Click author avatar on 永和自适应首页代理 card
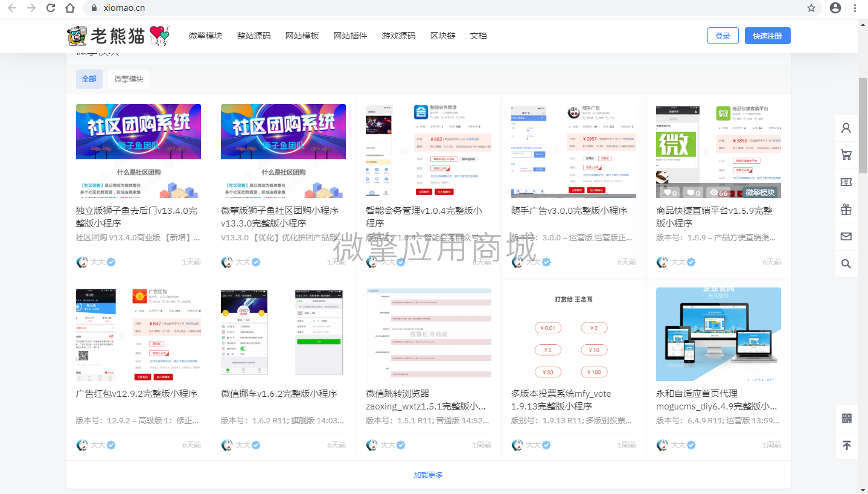 pos(662,445)
